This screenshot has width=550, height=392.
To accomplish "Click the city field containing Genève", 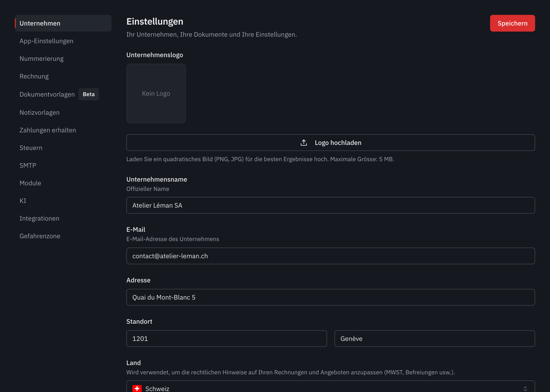I will 435,339.
